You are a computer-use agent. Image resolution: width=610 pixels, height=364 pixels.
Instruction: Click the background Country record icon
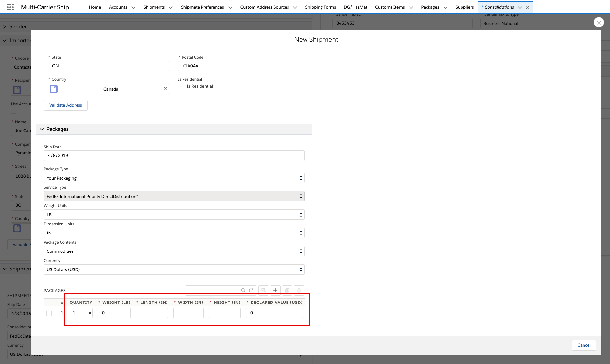click(x=17, y=228)
